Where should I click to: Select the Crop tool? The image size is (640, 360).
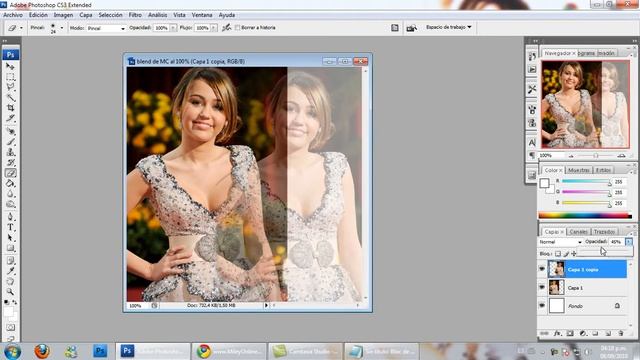click(11, 108)
